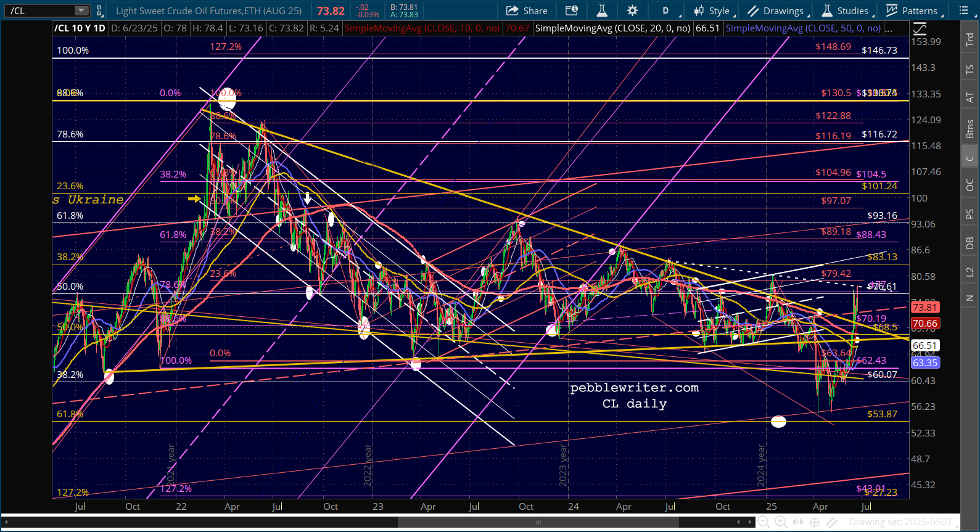
Task: Click the $93.16 Fibonacci level label
Action: click(x=882, y=216)
